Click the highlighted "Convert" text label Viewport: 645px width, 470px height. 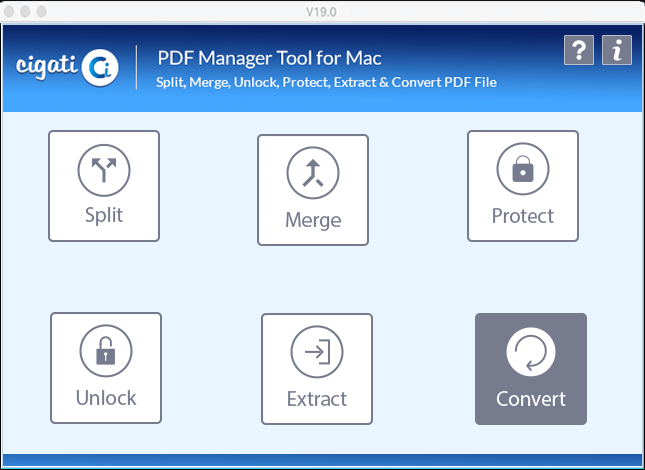point(531,399)
